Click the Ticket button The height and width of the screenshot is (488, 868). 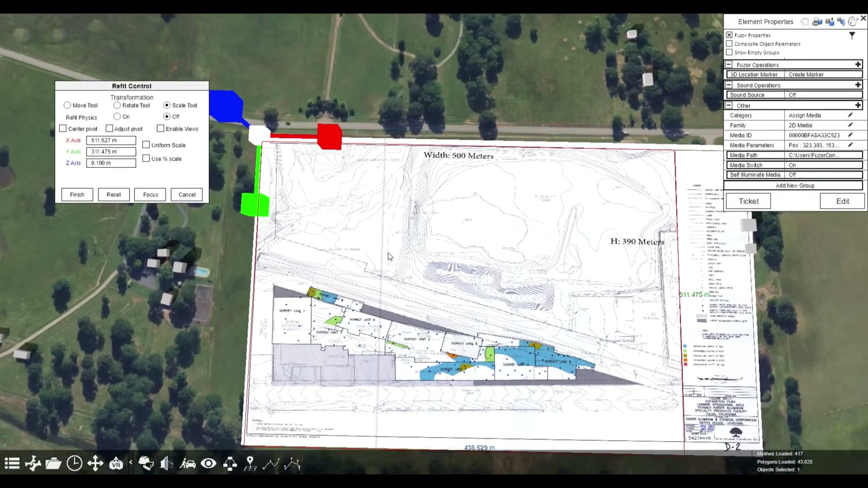[x=748, y=201]
